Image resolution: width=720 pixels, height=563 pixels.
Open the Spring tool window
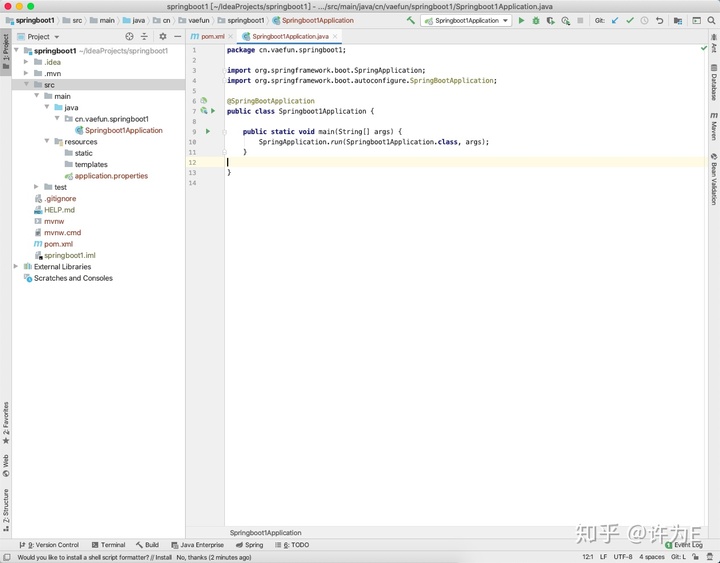(x=249, y=545)
